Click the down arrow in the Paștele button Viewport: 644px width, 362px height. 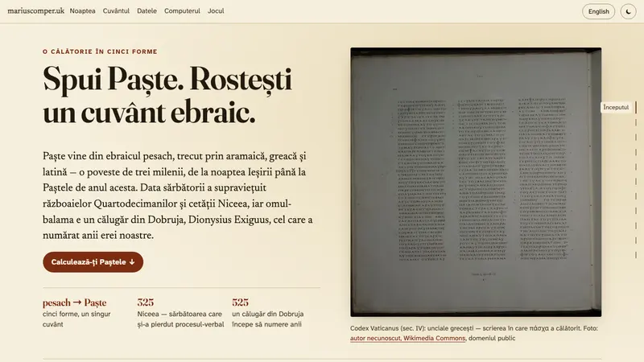[x=132, y=262]
